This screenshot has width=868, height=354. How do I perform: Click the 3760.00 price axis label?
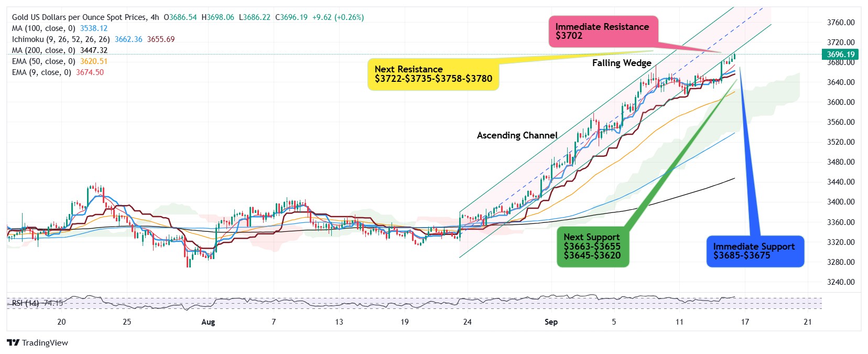click(841, 23)
